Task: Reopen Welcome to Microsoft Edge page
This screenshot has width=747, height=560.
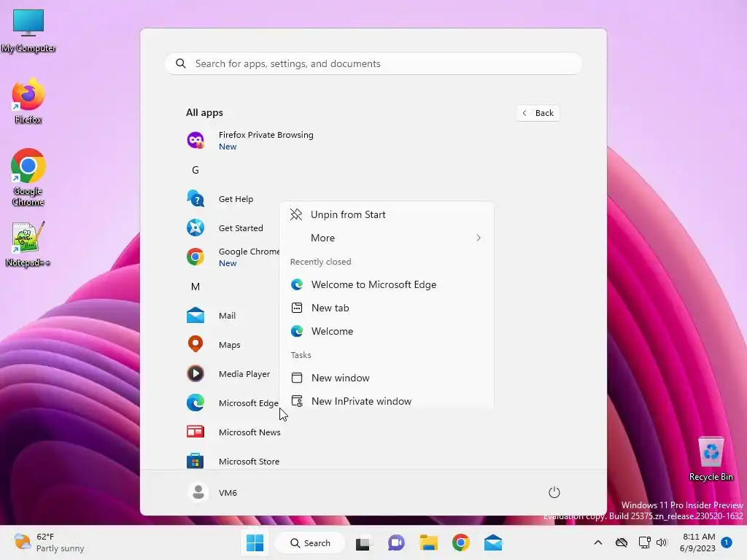Action: tap(387, 284)
